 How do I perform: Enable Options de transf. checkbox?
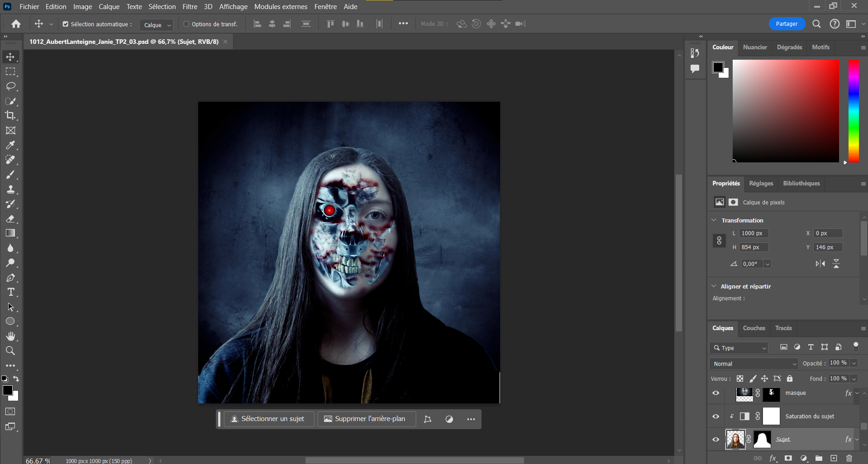pos(186,24)
